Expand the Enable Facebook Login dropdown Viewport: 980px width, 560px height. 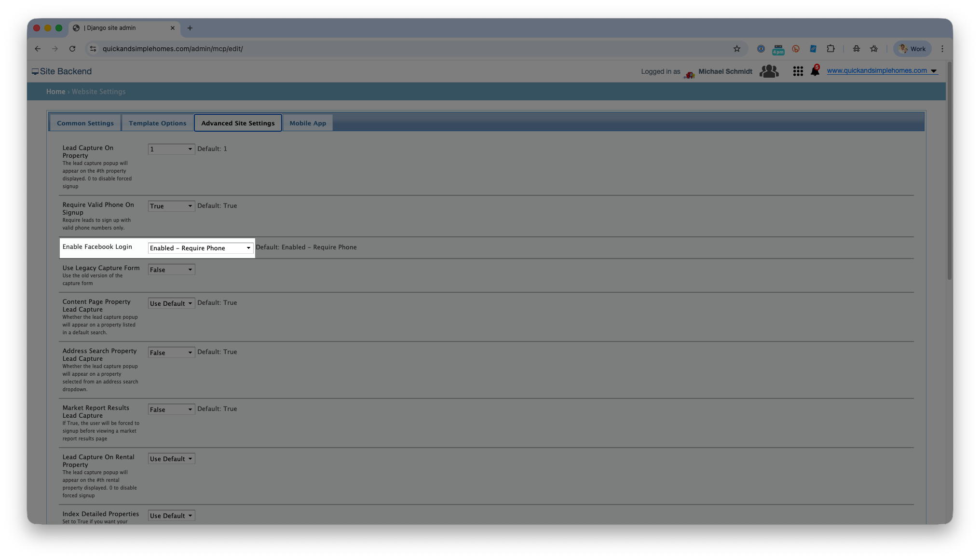(200, 248)
